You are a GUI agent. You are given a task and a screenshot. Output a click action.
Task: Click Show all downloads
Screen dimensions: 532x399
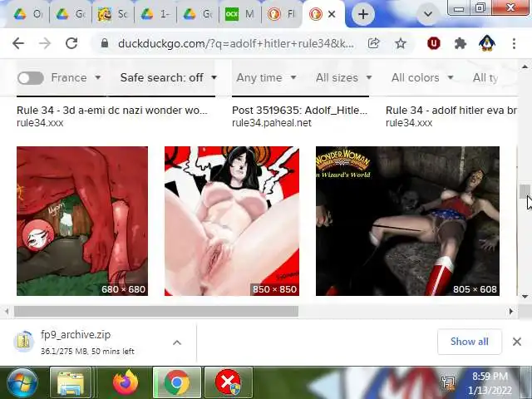tap(470, 342)
